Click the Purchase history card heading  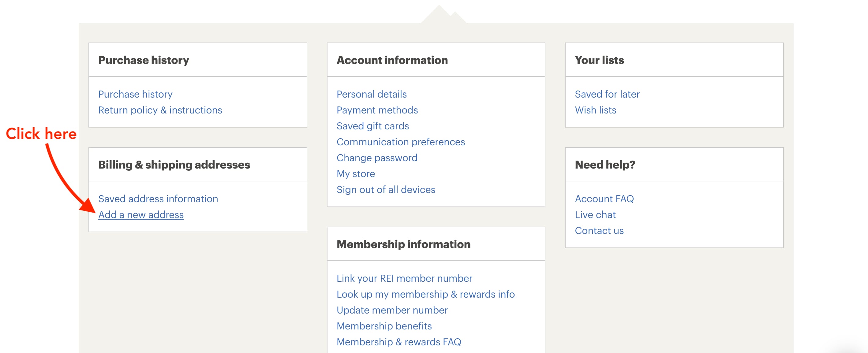click(144, 60)
